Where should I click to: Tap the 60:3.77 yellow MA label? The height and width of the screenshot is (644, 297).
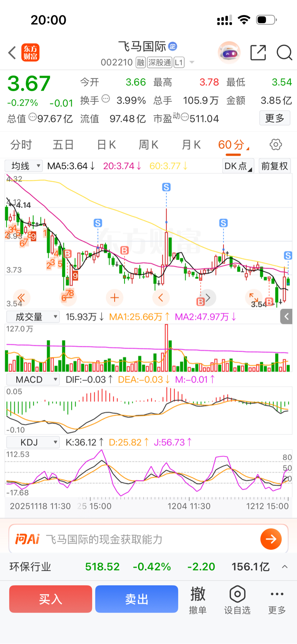(169, 166)
